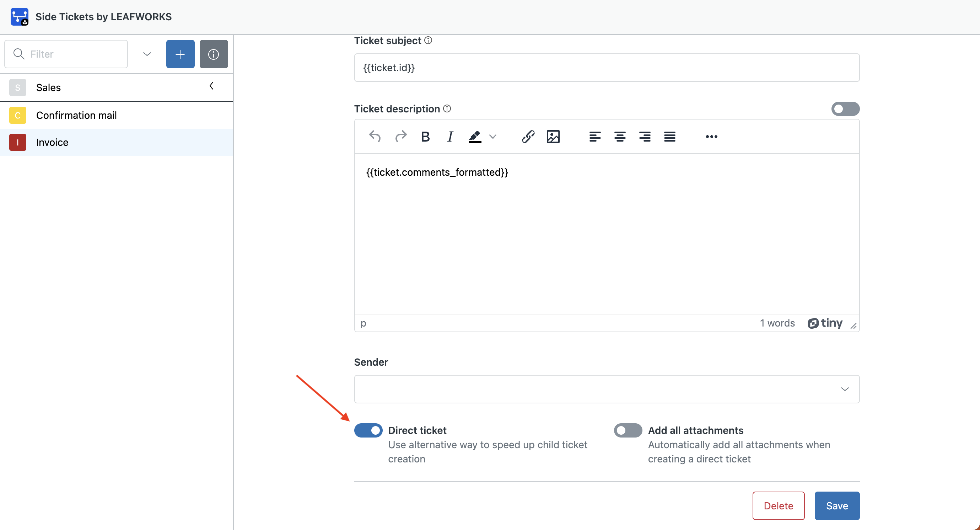The width and height of the screenshot is (980, 530).
Task: Click the redo icon in editor toolbar
Action: point(400,136)
